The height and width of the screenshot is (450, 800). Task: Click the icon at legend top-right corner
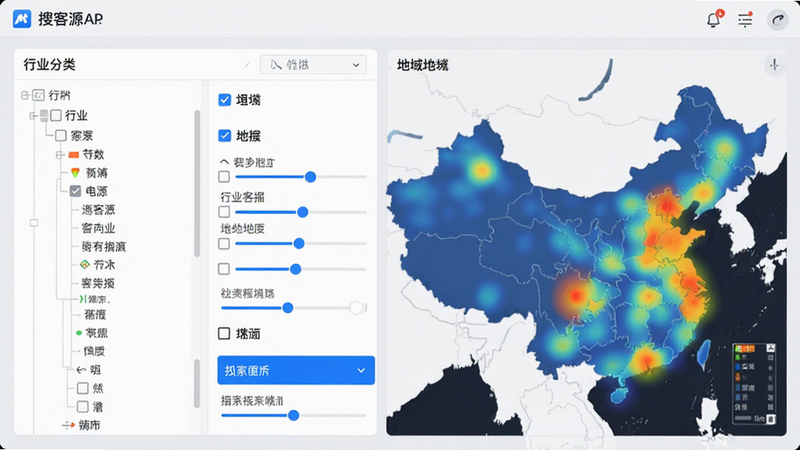[770, 348]
